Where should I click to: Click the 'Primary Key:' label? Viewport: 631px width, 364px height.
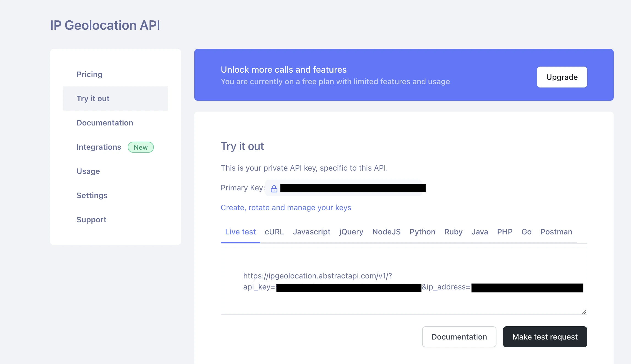click(243, 188)
